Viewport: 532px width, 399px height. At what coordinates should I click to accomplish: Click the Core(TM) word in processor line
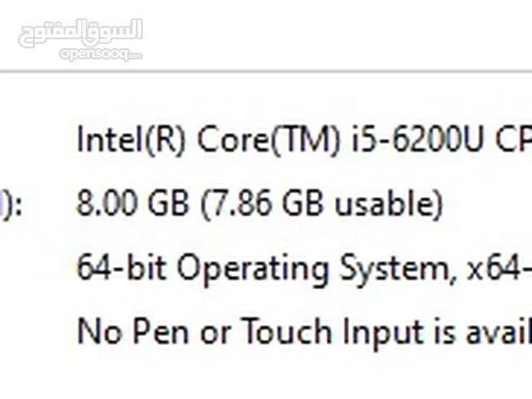(x=268, y=140)
